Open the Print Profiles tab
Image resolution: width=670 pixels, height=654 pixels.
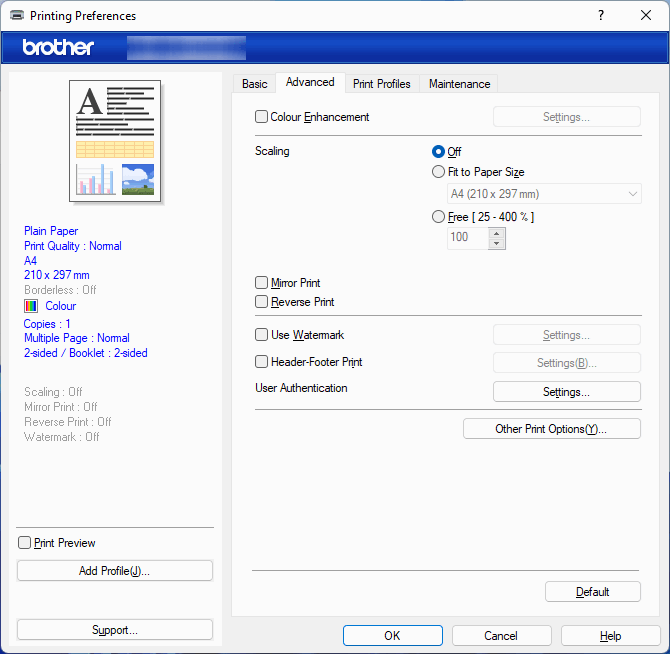click(381, 84)
